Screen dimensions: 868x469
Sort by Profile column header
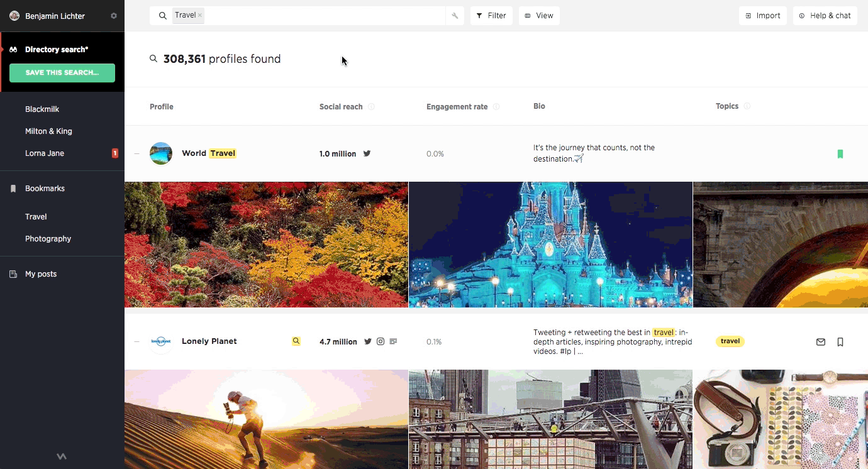click(162, 107)
